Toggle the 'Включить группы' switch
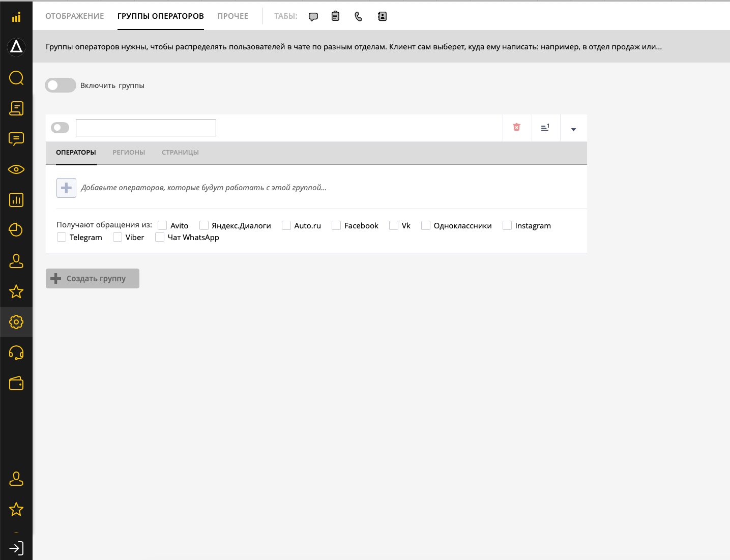The height and width of the screenshot is (560, 730). [61, 85]
